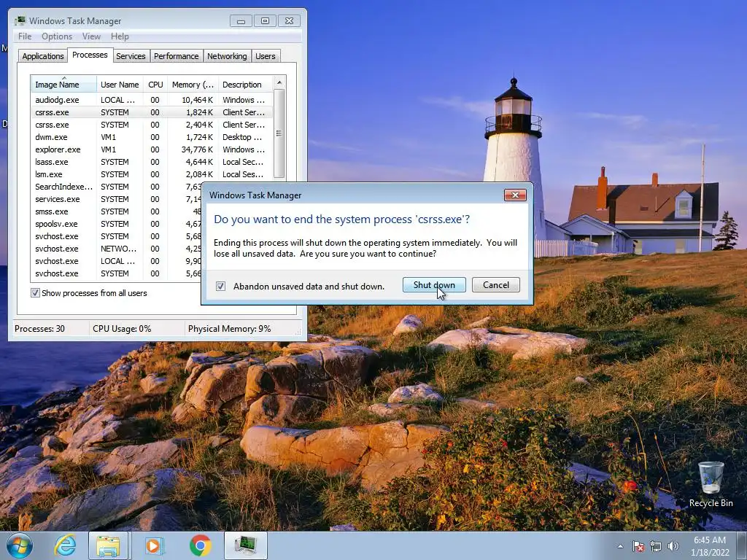747x560 pixels.
Task: Close the csrss.exe confirmation dialog
Action: (x=515, y=195)
